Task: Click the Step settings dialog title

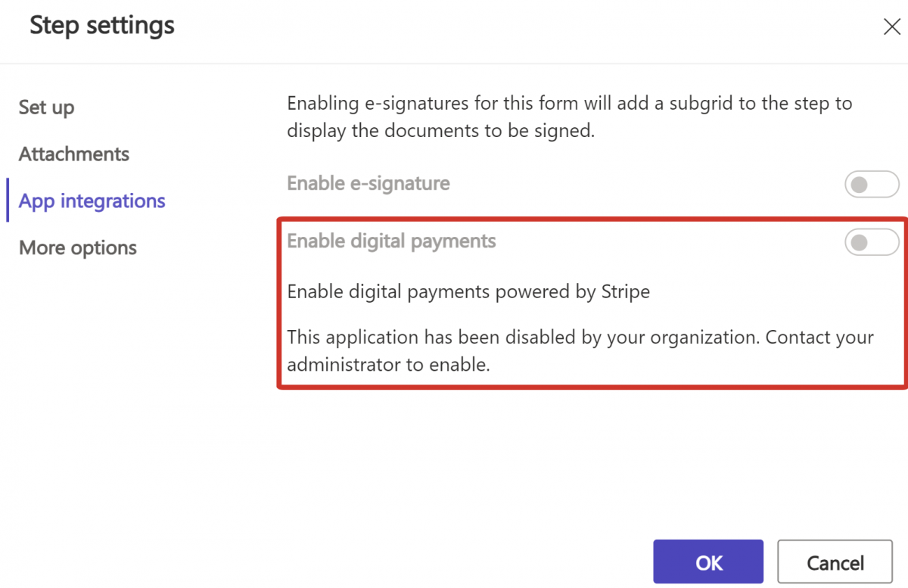Action: [101, 25]
